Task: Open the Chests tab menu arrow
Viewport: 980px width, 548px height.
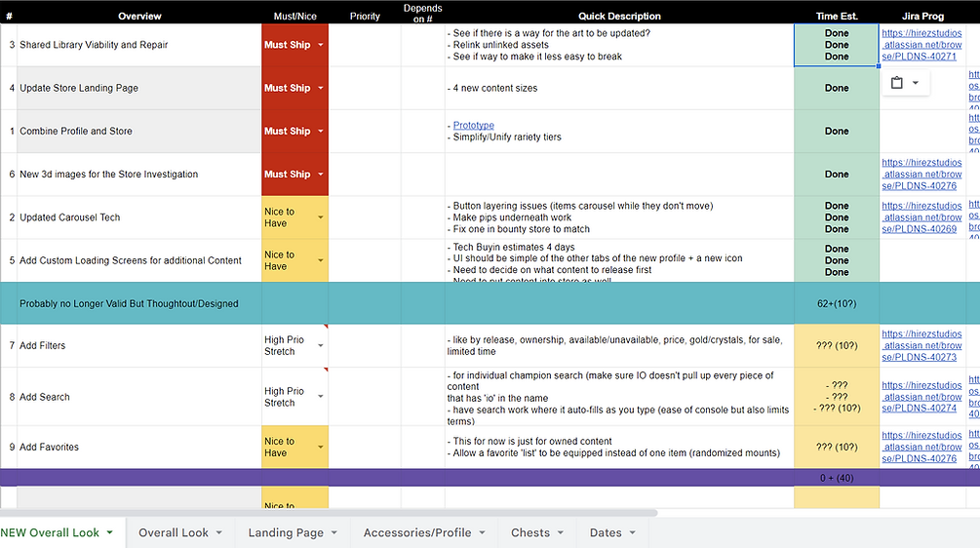Action: (561, 533)
